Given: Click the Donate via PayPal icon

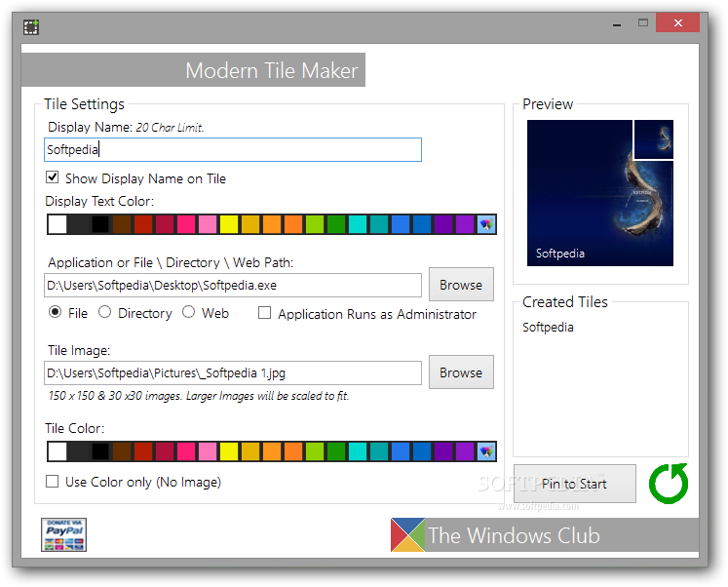Looking at the screenshot, I should (63, 535).
